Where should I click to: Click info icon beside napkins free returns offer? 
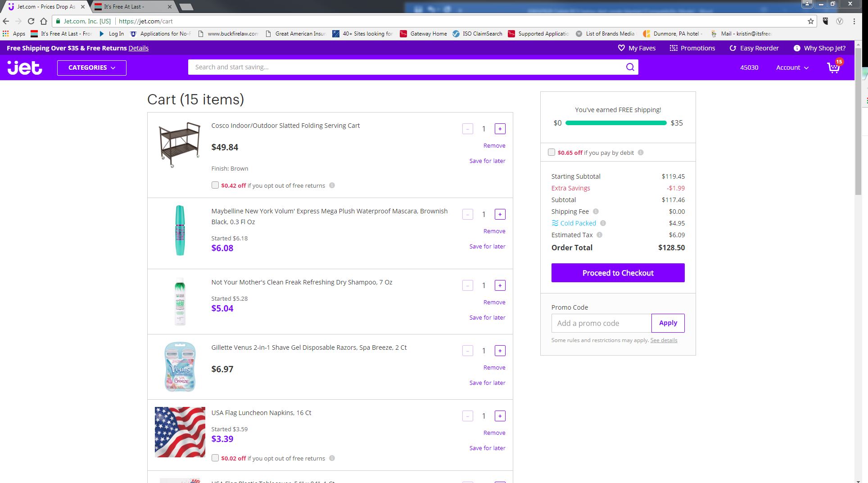coord(332,458)
